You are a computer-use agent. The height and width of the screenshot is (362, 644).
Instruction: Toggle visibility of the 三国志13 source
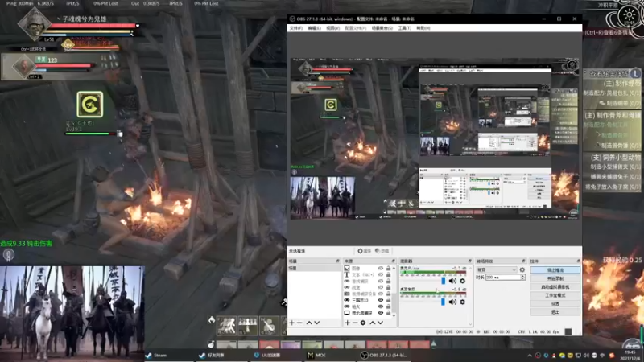[381, 300]
